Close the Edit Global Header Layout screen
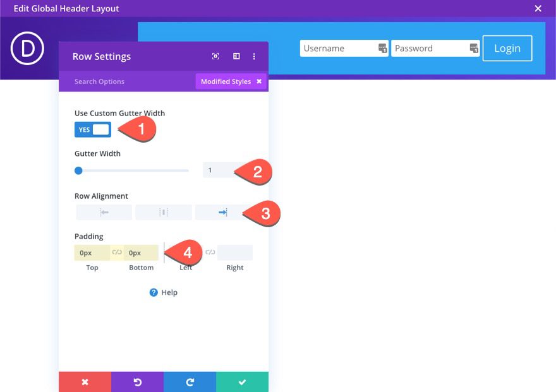This screenshot has height=392, width=556. point(538,8)
